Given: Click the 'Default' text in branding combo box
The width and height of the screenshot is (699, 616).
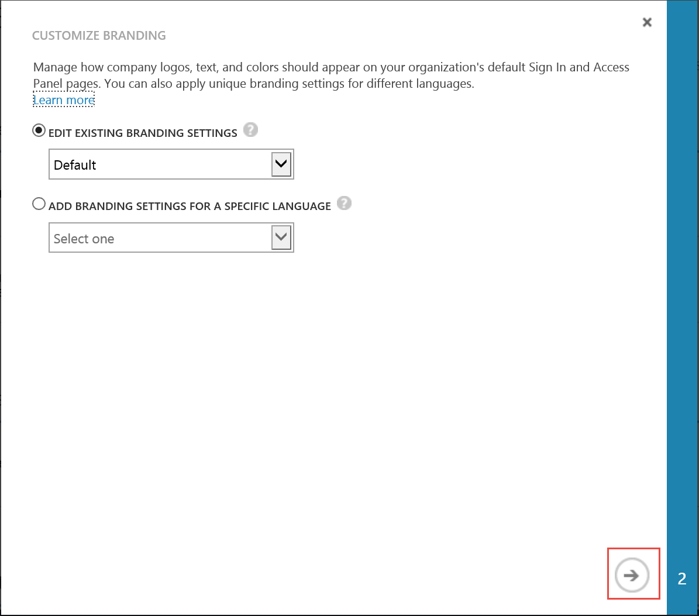Looking at the screenshot, I should [x=75, y=165].
